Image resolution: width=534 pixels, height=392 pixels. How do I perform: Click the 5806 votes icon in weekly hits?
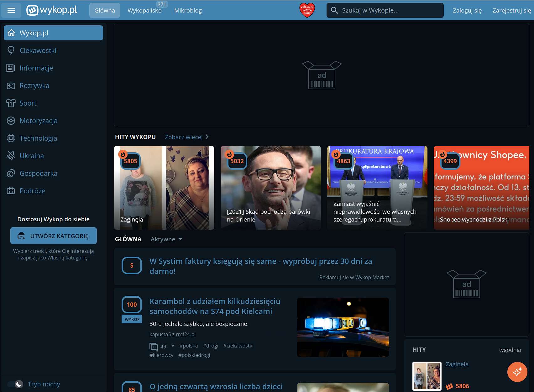point(450,386)
